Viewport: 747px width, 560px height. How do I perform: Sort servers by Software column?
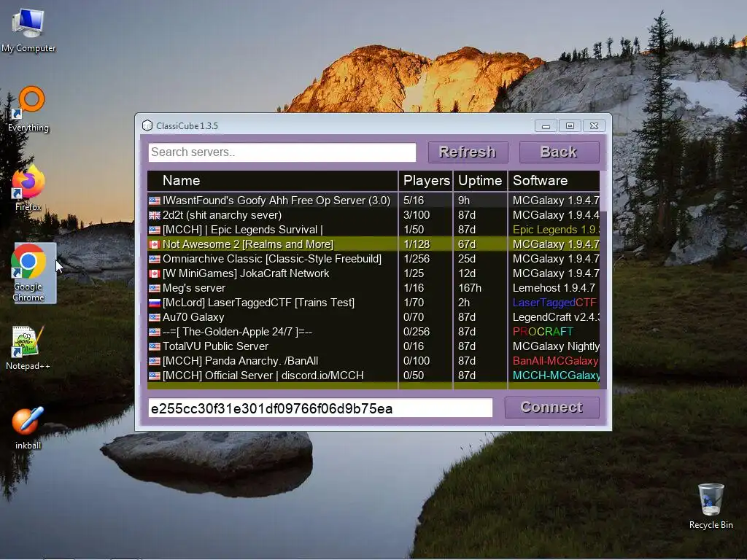click(554, 181)
